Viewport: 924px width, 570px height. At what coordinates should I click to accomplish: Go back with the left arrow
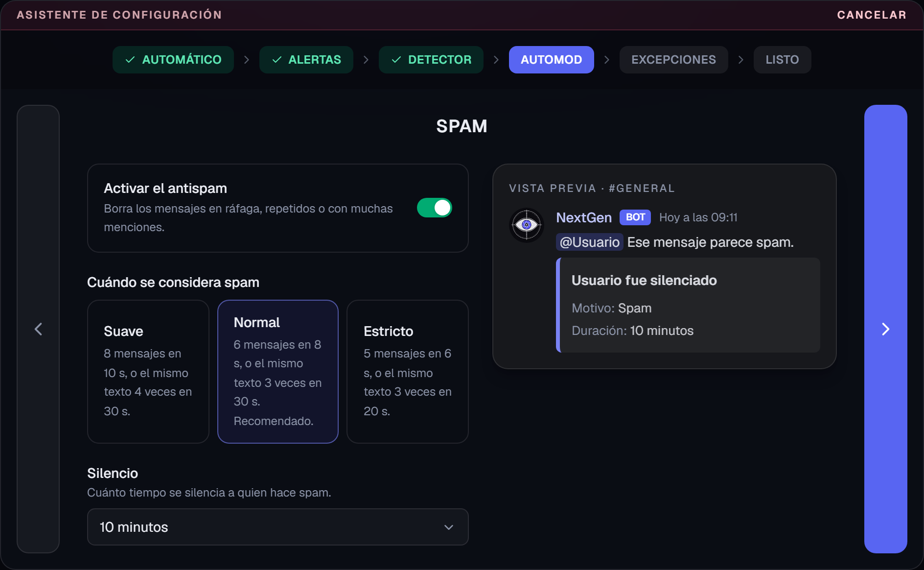pos(38,329)
